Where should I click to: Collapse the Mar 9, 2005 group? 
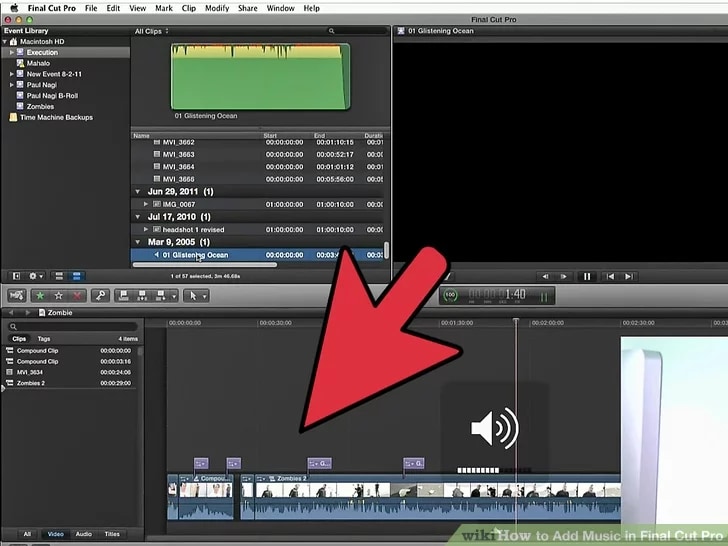click(x=137, y=242)
